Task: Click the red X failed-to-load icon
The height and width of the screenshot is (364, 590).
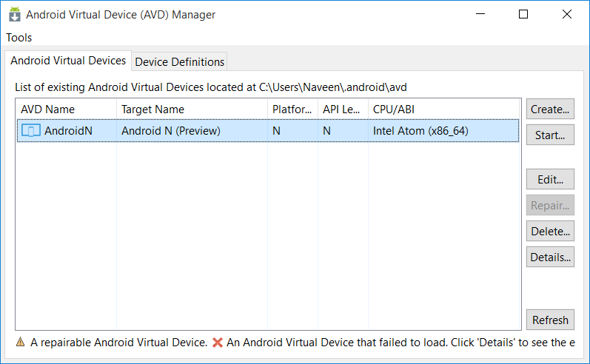Action: tap(218, 343)
